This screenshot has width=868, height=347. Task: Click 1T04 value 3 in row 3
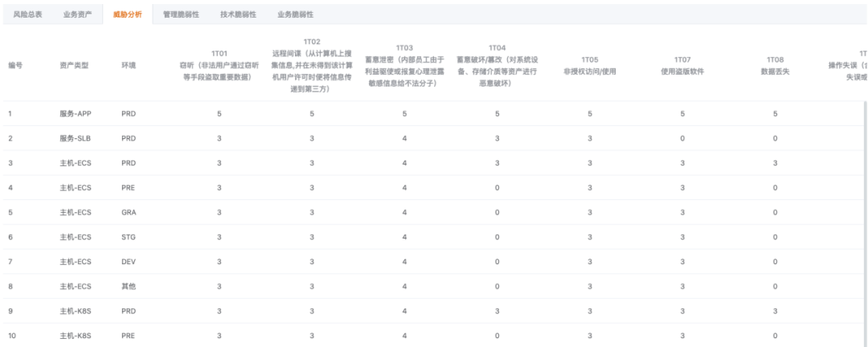[497, 163]
